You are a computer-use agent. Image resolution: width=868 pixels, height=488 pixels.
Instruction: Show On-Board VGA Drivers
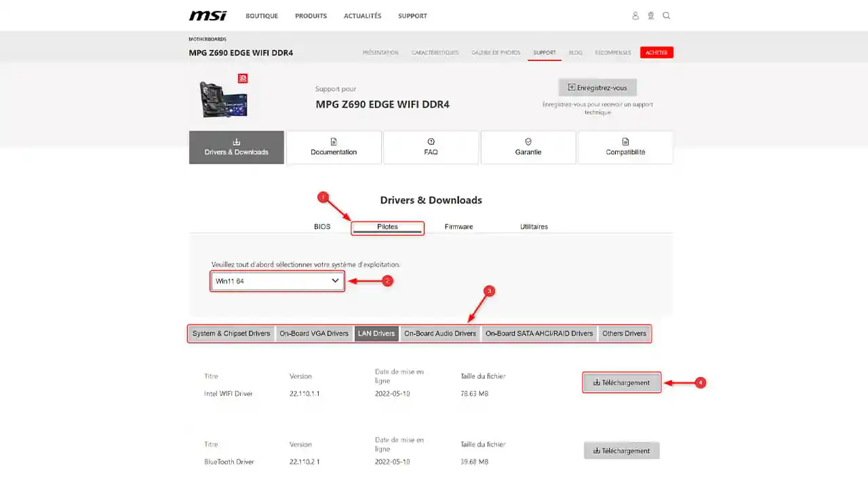coord(314,333)
